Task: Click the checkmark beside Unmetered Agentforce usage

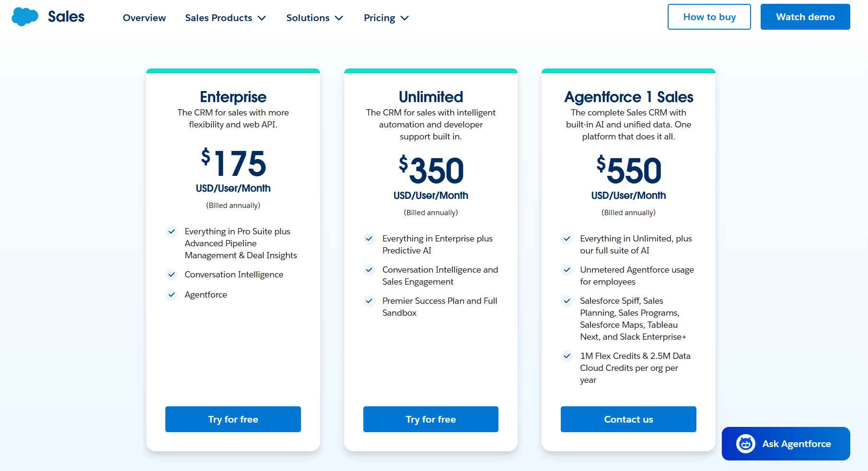Action: pyautogui.click(x=567, y=270)
